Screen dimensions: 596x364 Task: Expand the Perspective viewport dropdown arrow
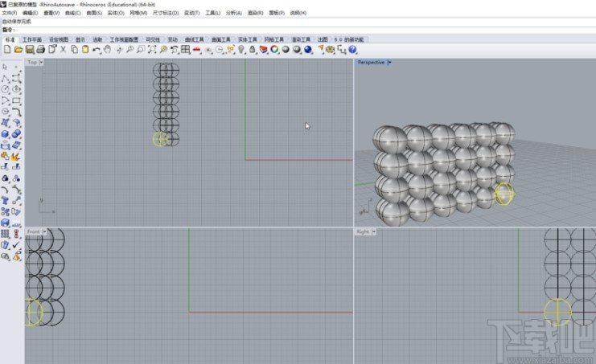(x=391, y=62)
